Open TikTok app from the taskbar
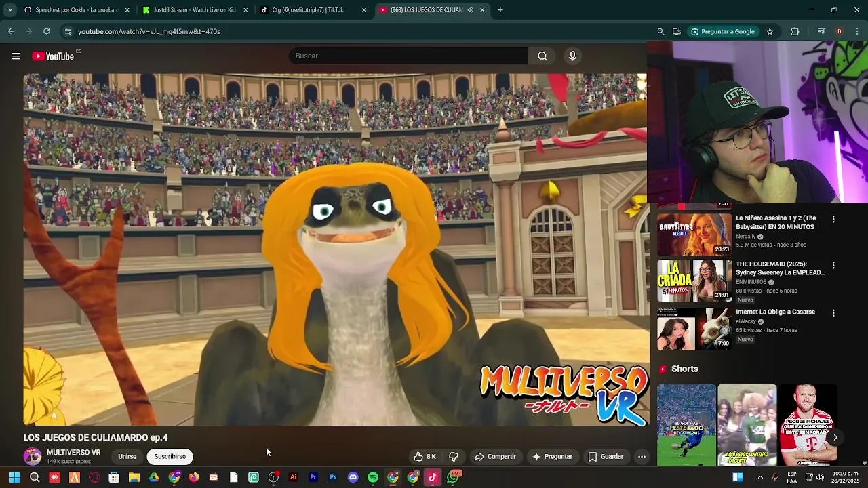Screen dimensions: 868x488 point(433,477)
